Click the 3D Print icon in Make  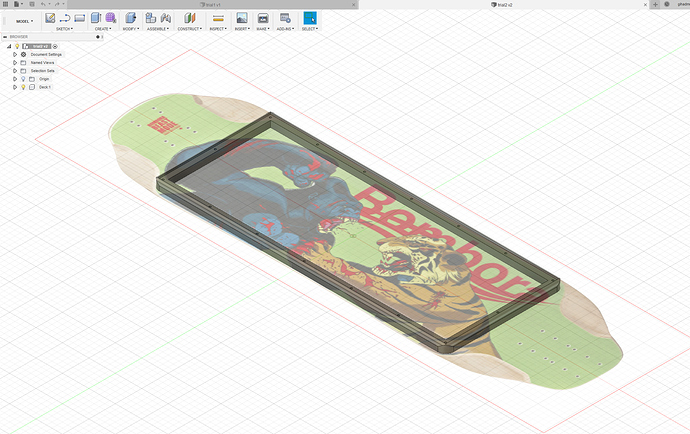[x=263, y=18]
